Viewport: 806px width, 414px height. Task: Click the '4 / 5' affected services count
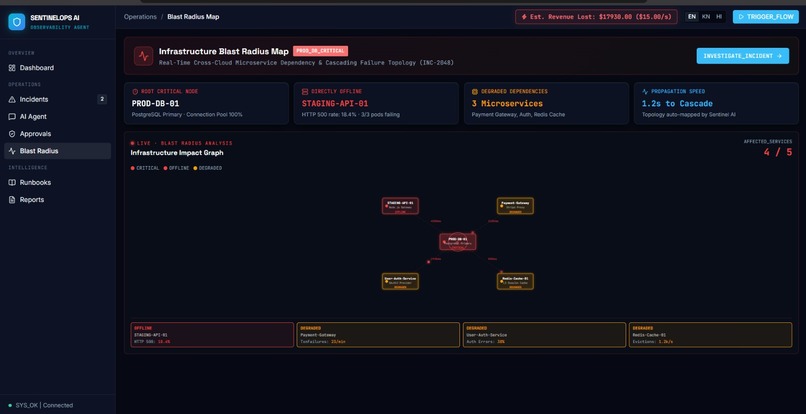(x=778, y=152)
